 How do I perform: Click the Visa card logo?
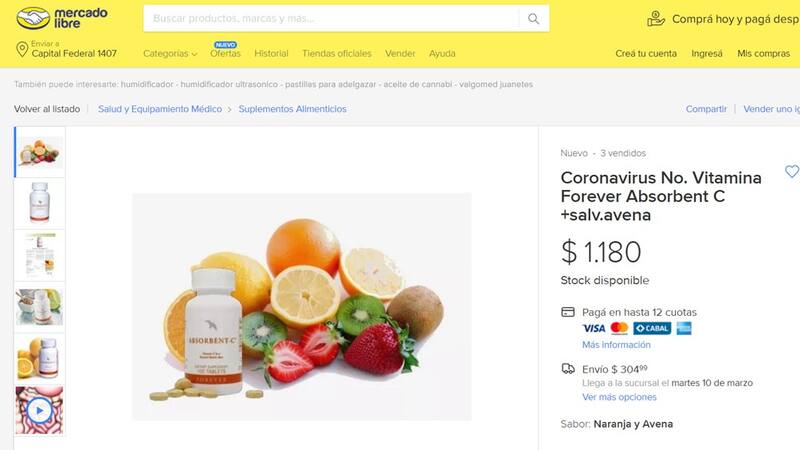click(594, 328)
